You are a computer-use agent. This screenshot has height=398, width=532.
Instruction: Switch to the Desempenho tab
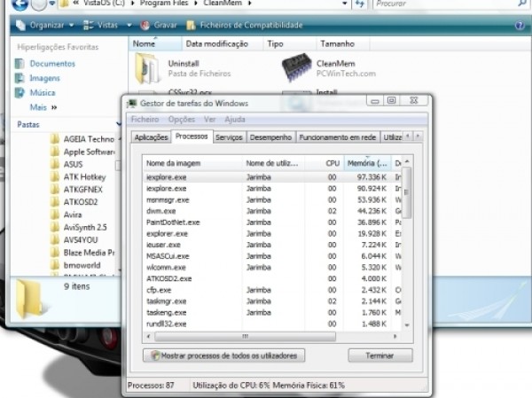click(x=270, y=137)
